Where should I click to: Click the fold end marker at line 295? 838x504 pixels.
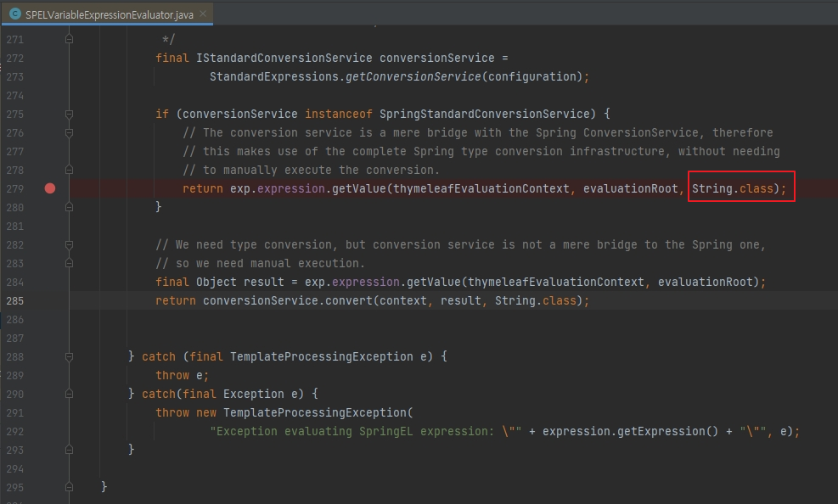(69, 487)
